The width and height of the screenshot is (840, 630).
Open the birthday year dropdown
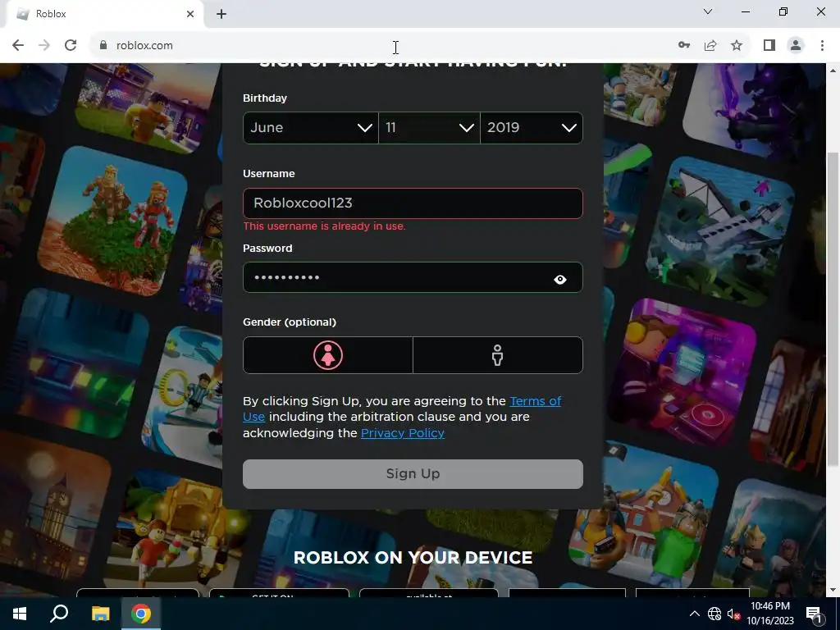(x=532, y=127)
